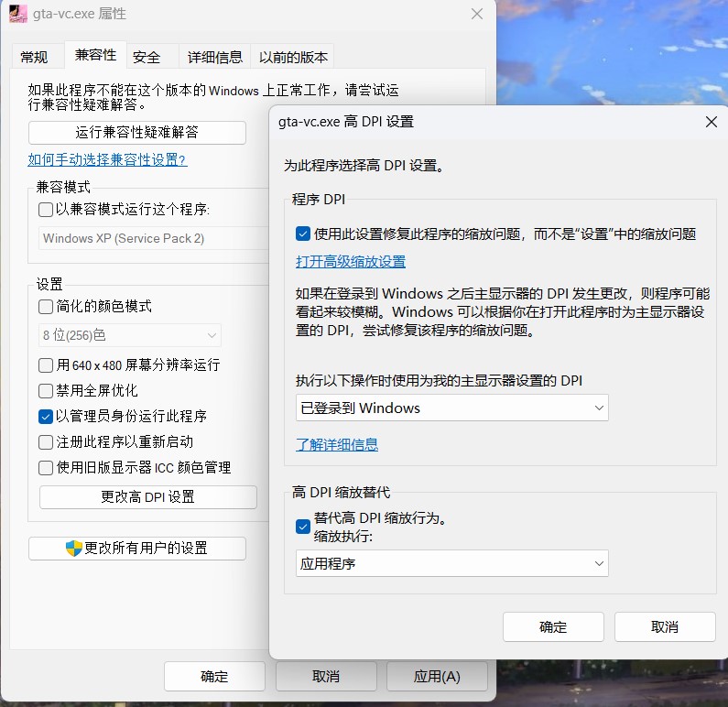This screenshot has height=707, width=728.
Task: Expand the 8 位(256)色 color dropdown
Action: 129,335
